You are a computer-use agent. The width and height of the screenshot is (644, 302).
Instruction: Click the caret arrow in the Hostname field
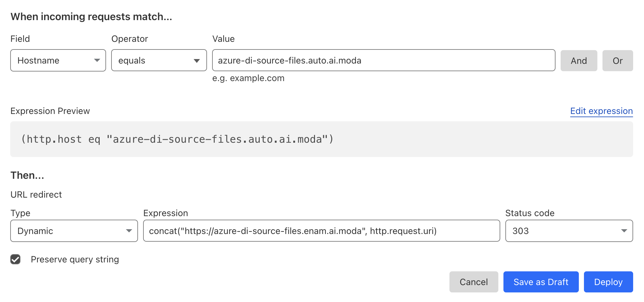tap(97, 60)
